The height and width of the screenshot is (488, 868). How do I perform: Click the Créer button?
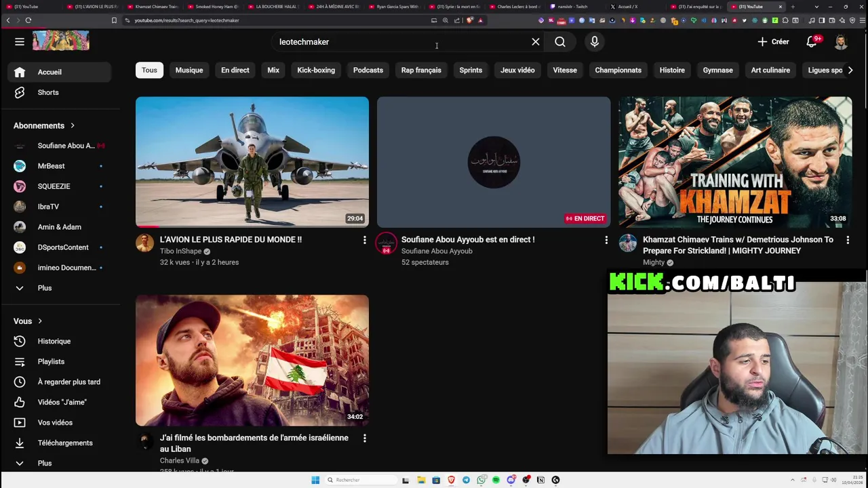pyautogui.click(x=774, y=42)
